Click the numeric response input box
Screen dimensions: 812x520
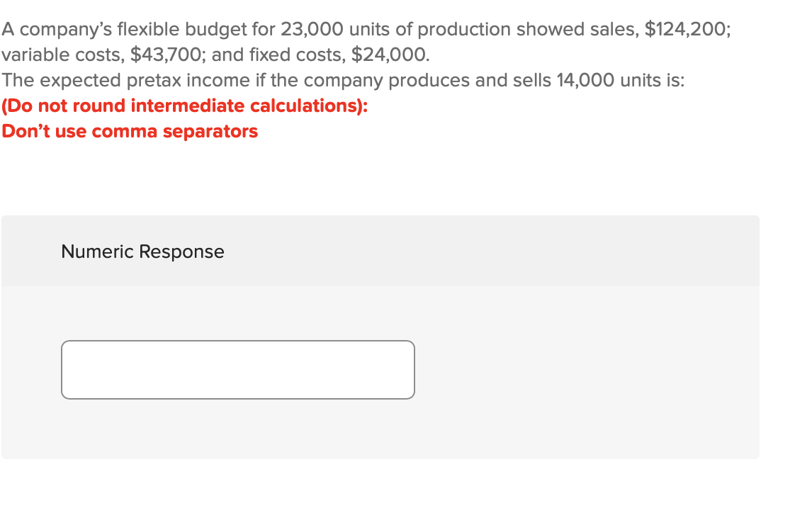[x=238, y=370]
